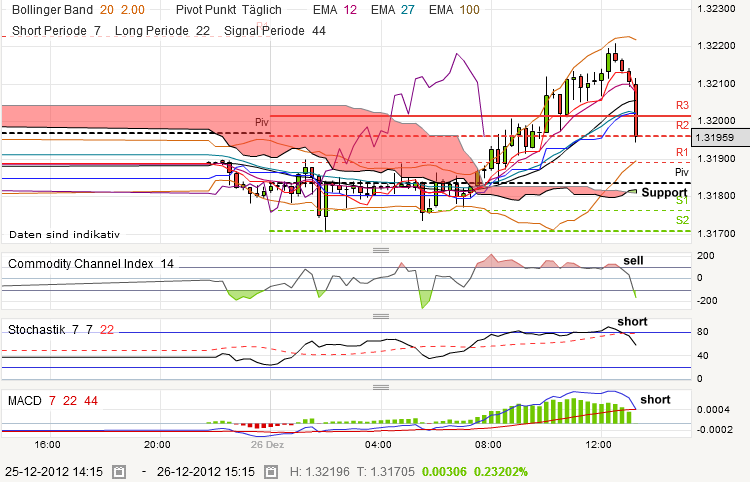
Task: Click the percent change 0.23202%
Action: (x=501, y=472)
